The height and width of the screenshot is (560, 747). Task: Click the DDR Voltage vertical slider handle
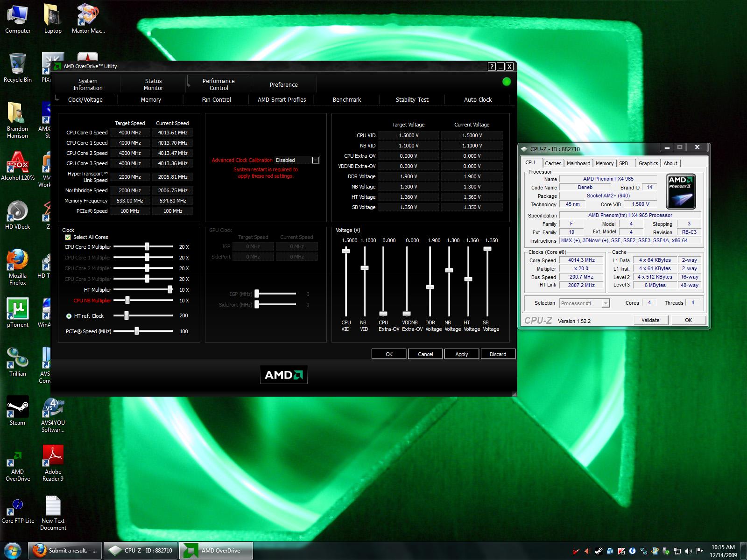tap(430, 287)
